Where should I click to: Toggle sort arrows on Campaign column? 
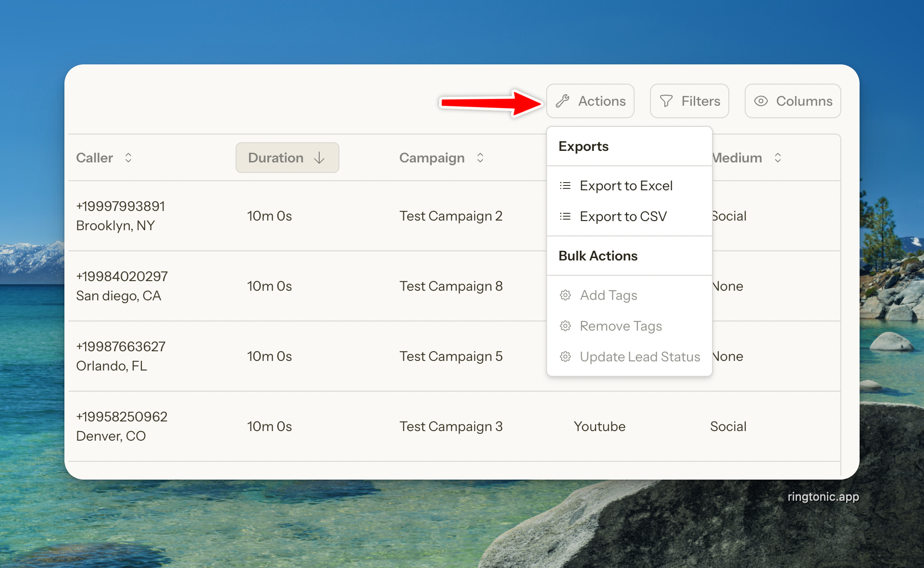480,158
